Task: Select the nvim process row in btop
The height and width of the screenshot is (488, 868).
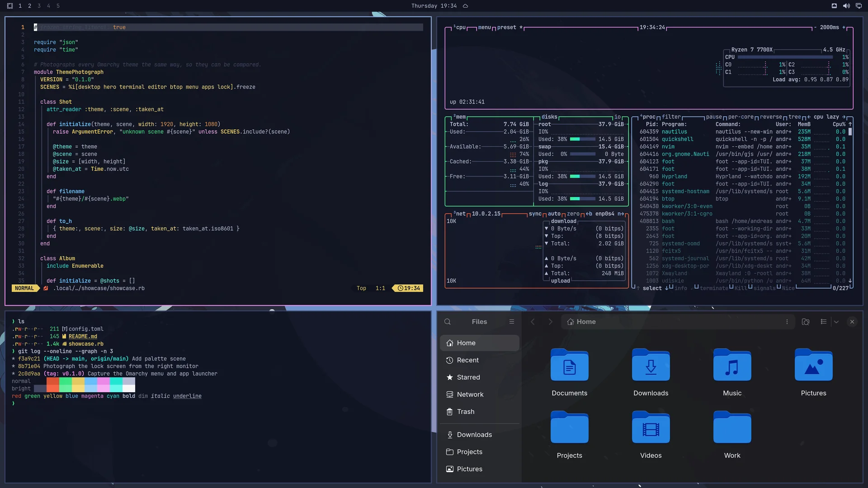Action: click(742, 147)
